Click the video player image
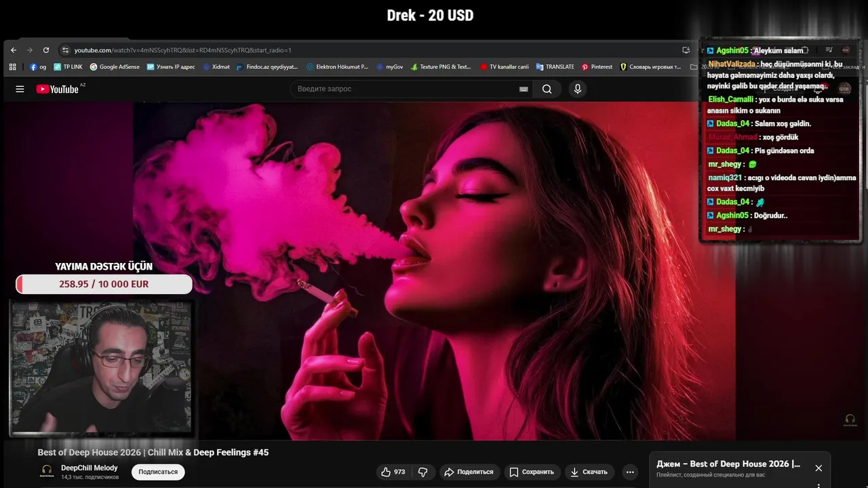This screenshot has width=868, height=488. 434,271
